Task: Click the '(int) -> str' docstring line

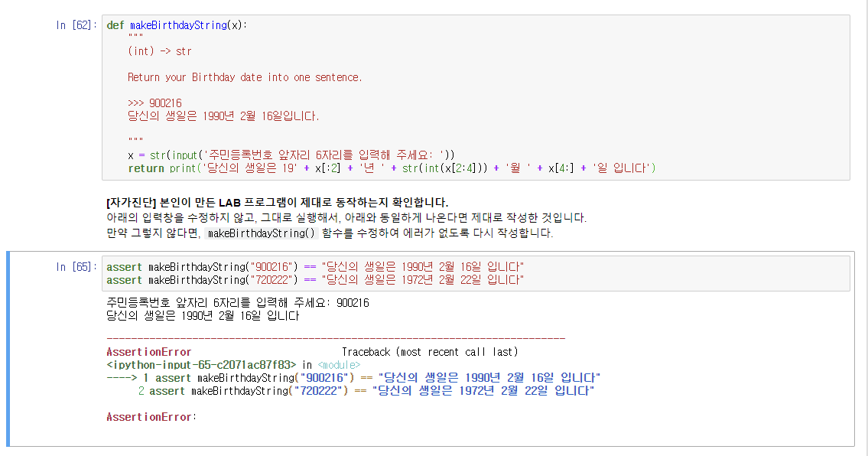Action: pyautogui.click(x=159, y=51)
